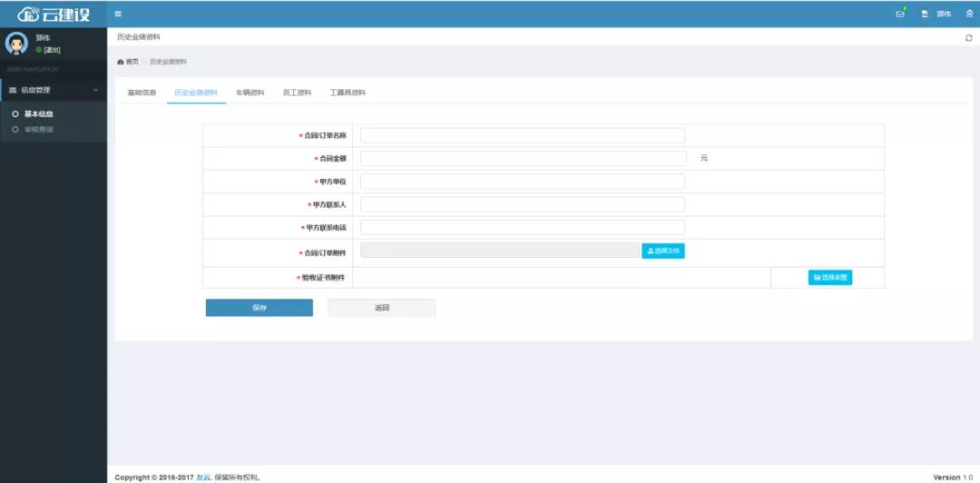The width and height of the screenshot is (980, 483).
Task: Click the 云建设 cloud logo
Action: point(54,14)
